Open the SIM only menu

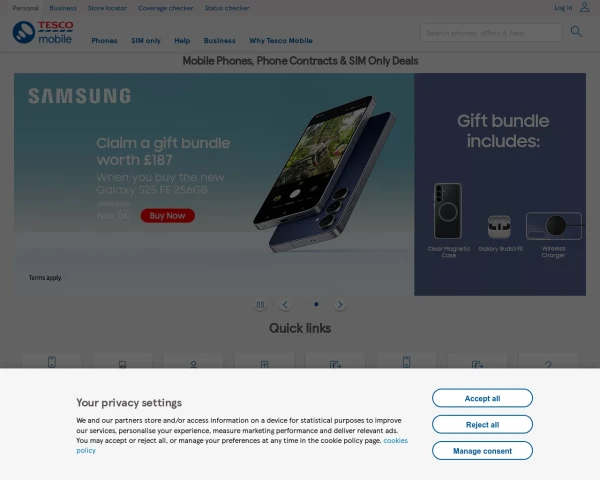tap(146, 41)
